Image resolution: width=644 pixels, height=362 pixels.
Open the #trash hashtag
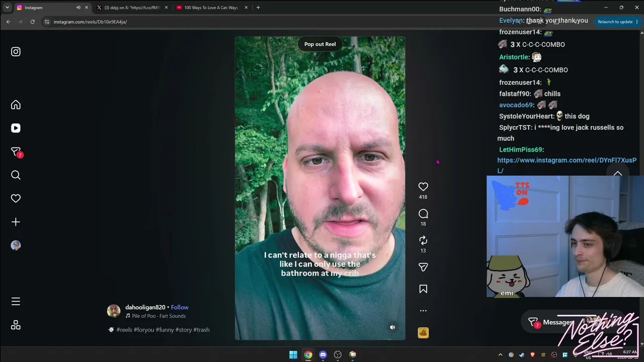click(201, 330)
